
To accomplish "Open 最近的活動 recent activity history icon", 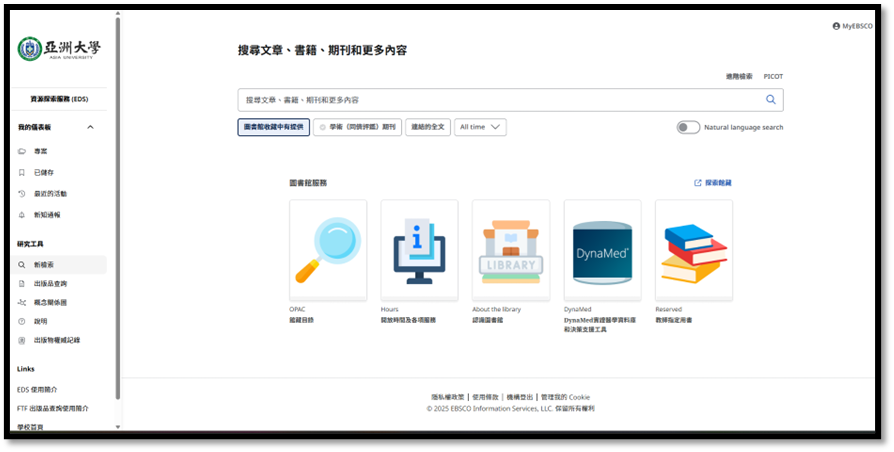I will (22, 194).
